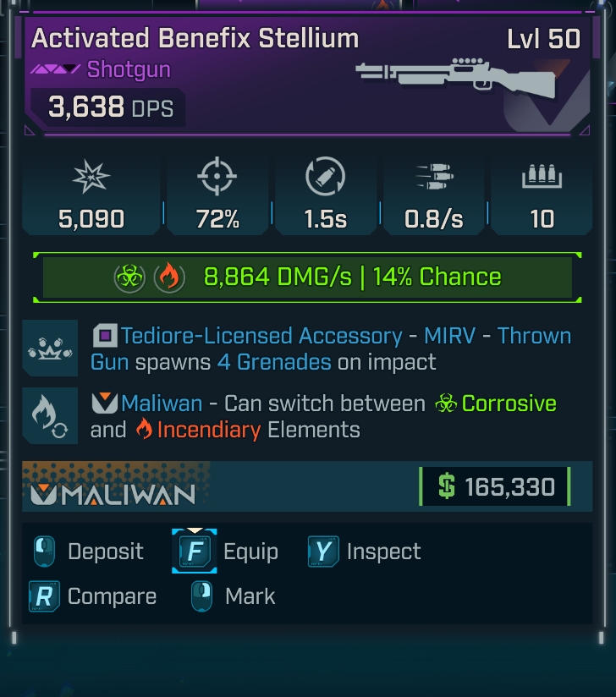Click the reload time icon
This screenshot has width=616, height=697.
point(326,176)
